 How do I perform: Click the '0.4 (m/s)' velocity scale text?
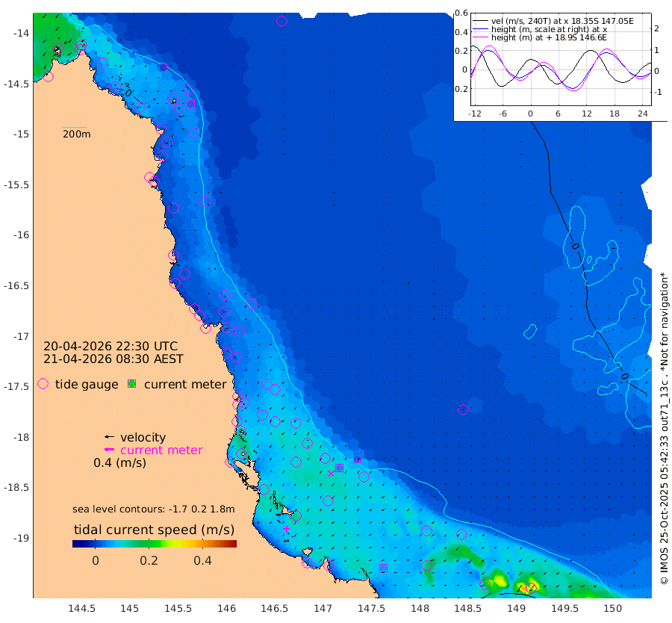(119, 463)
